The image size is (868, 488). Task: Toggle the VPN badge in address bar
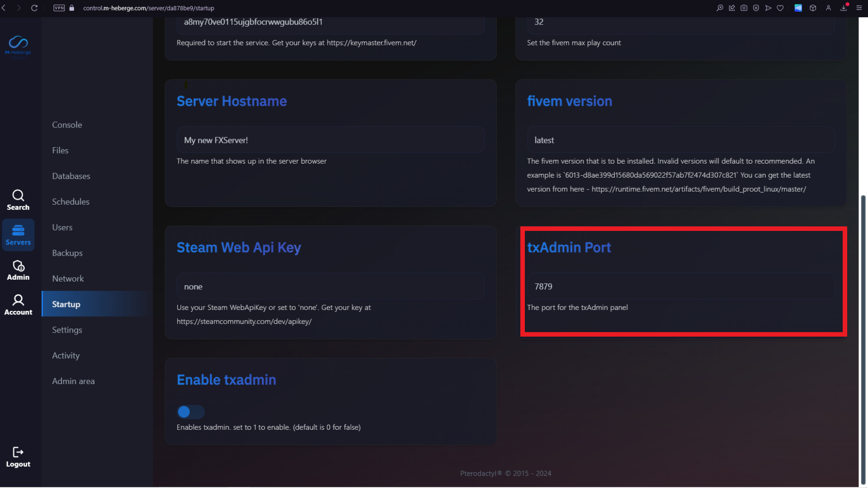click(x=59, y=8)
